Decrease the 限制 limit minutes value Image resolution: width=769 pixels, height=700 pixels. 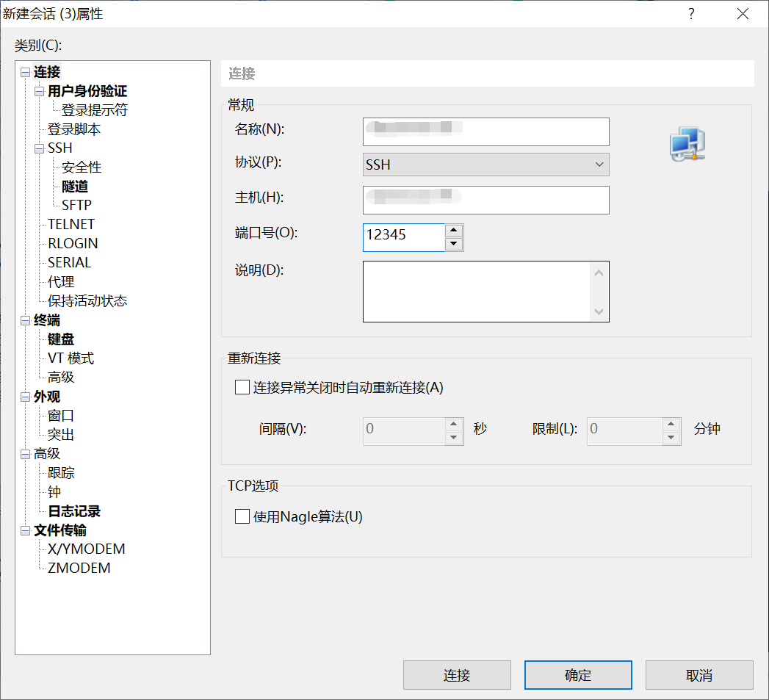click(671, 438)
